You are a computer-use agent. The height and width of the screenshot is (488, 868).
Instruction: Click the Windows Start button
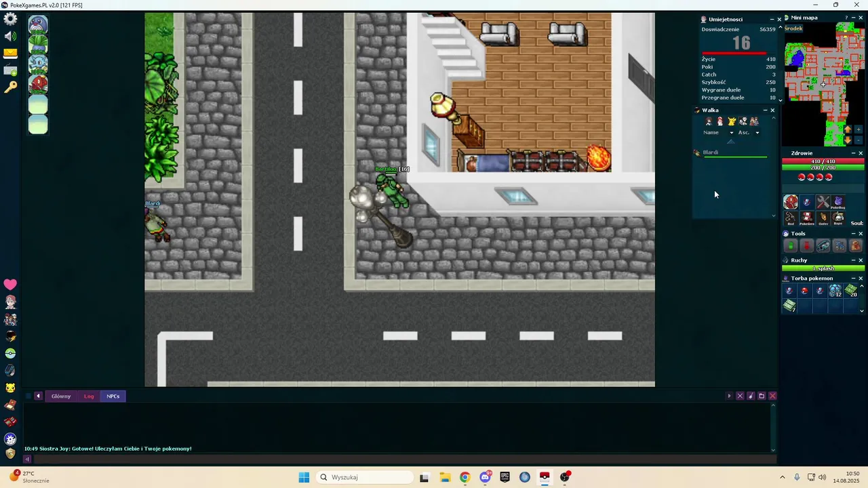point(304,477)
